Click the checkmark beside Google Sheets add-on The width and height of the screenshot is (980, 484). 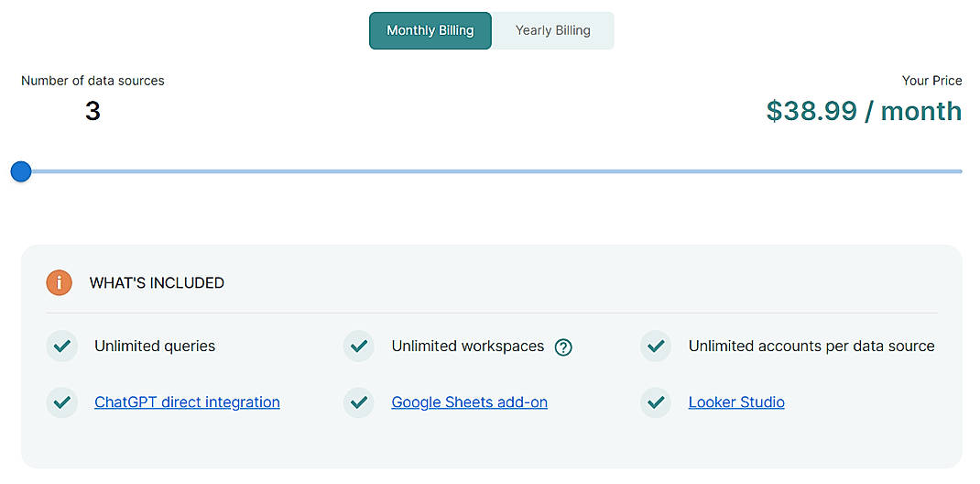[x=359, y=402]
